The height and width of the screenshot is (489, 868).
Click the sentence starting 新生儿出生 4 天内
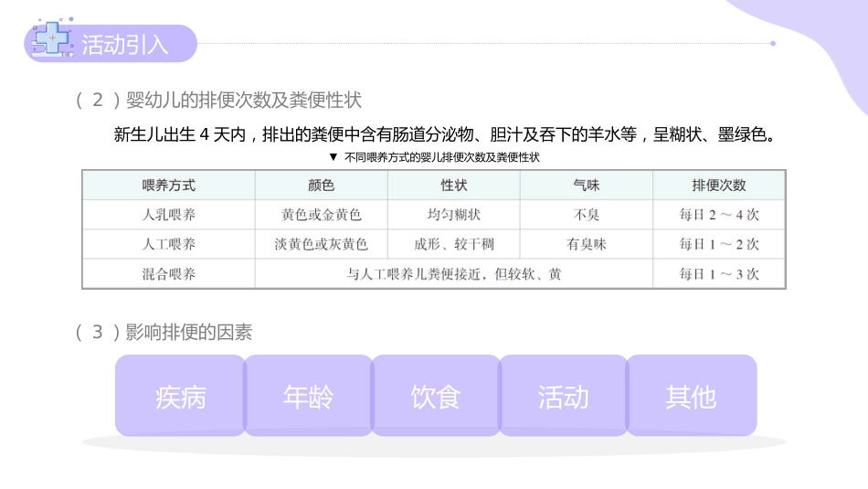[x=446, y=134]
